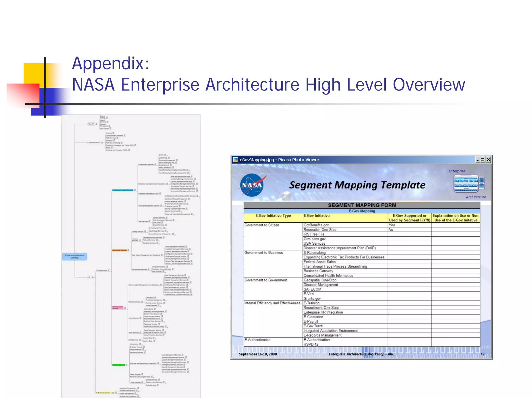Click the note icon beside Collaboration Services
Screen dimensions: 532x398
pyautogui.click(x=155, y=164)
